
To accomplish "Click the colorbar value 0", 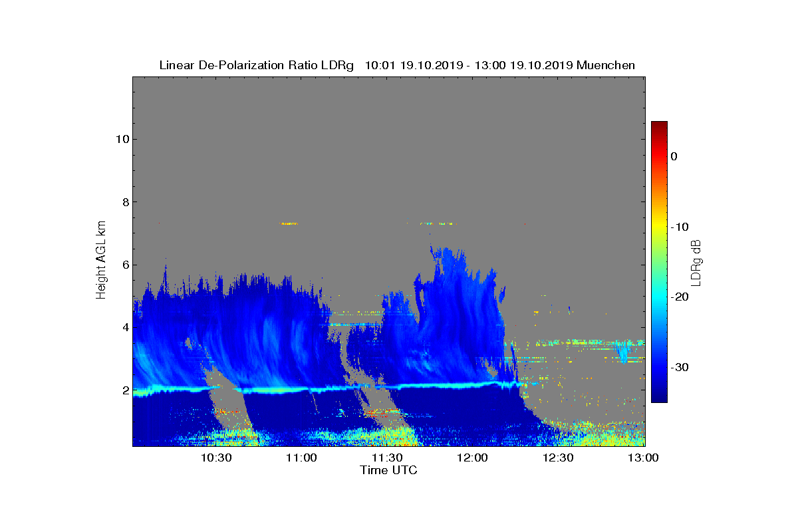I will 674,156.
